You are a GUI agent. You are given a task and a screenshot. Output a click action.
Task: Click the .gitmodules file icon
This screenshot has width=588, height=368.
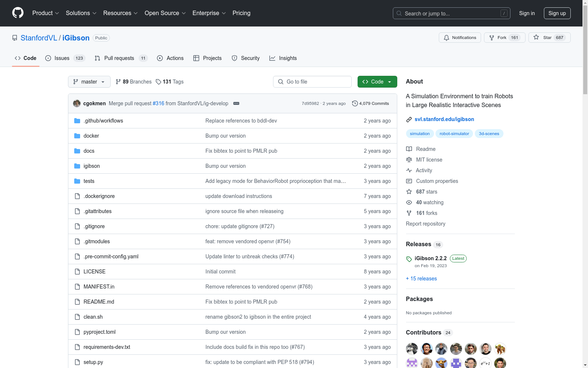click(x=77, y=241)
